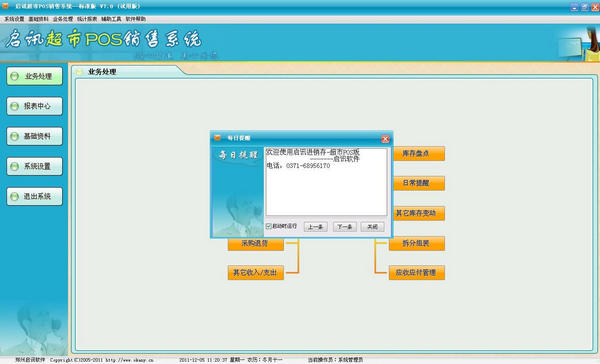The width and height of the screenshot is (600, 364).
Task: Click the 每日提醒 dialog title icon
Action: click(217, 138)
